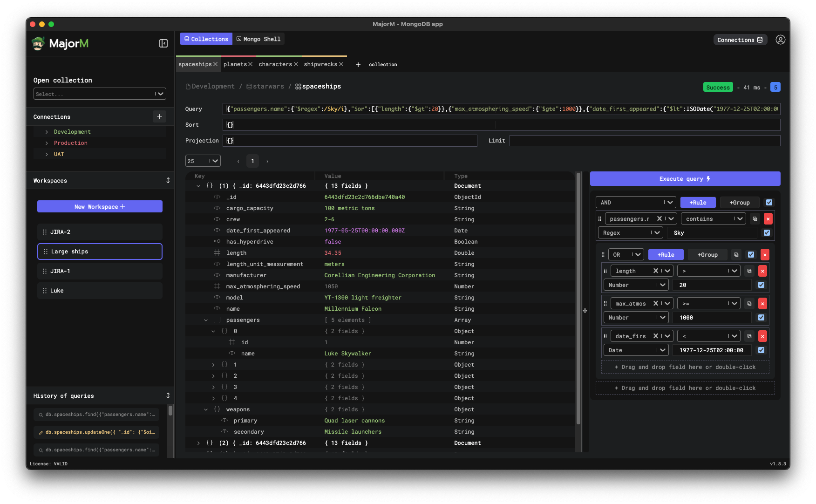The height and width of the screenshot is (504, 816).
Task: Collapse the passengers array in results
Action: (x=206, y=320)
